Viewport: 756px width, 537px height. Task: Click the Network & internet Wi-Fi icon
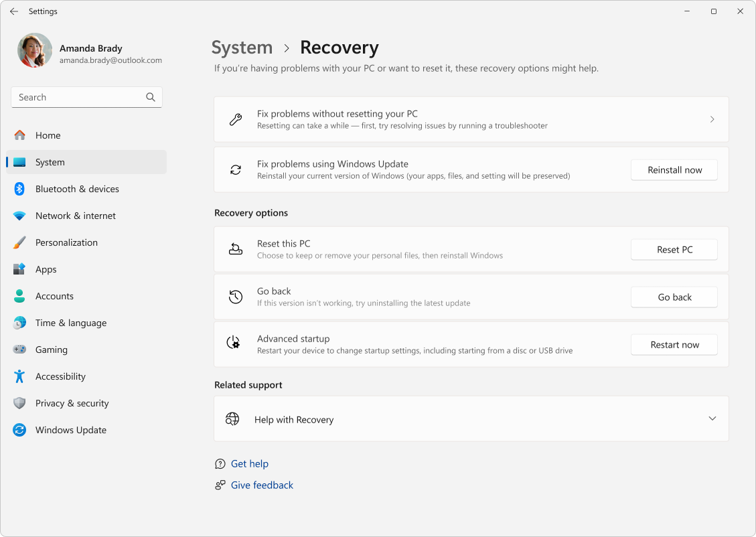pyautogui.click(x=19, y=216)
